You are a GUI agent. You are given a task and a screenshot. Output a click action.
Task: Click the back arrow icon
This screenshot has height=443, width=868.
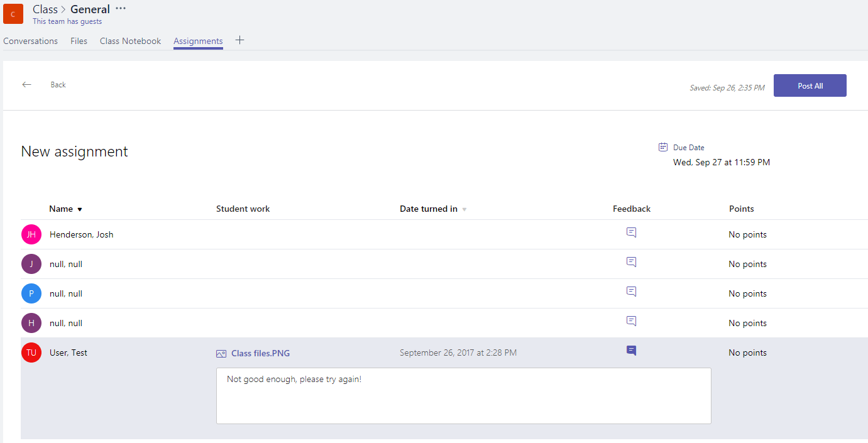[x=26, y=85]
